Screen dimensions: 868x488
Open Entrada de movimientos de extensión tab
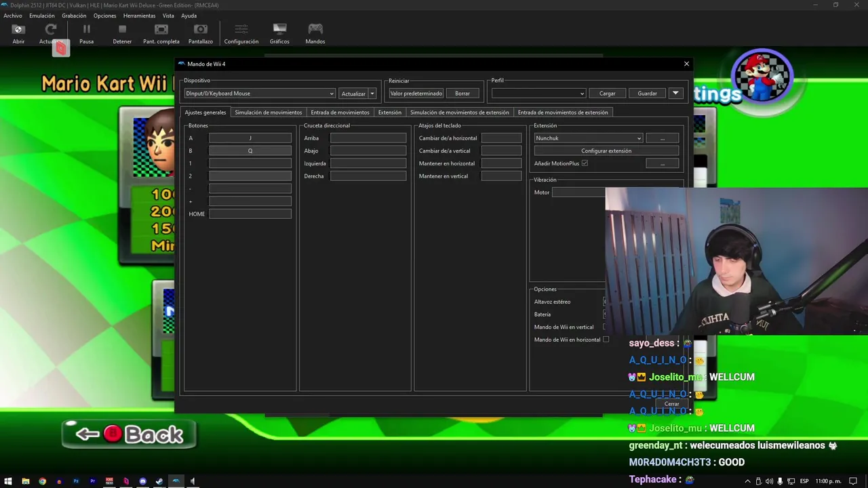coord(563,113)
